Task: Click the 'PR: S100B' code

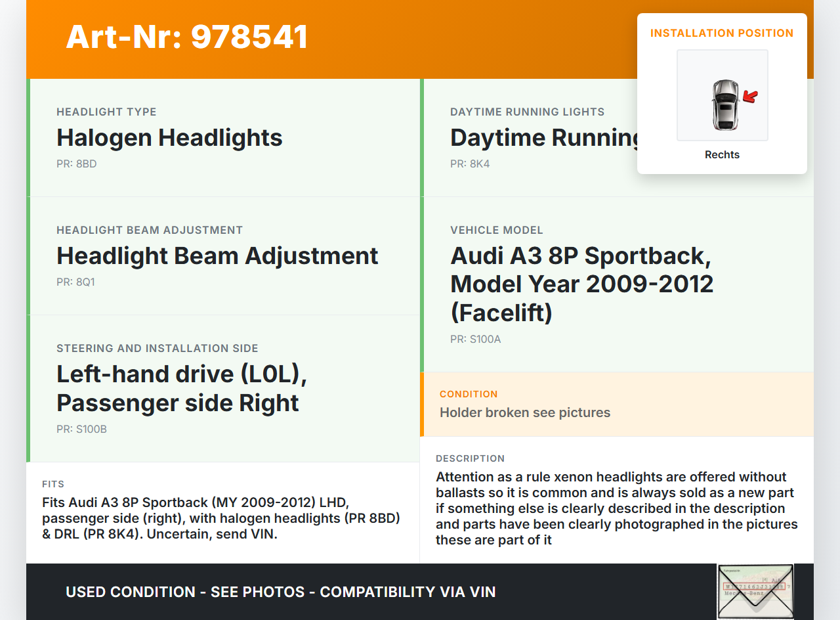Action: point(82,429)
